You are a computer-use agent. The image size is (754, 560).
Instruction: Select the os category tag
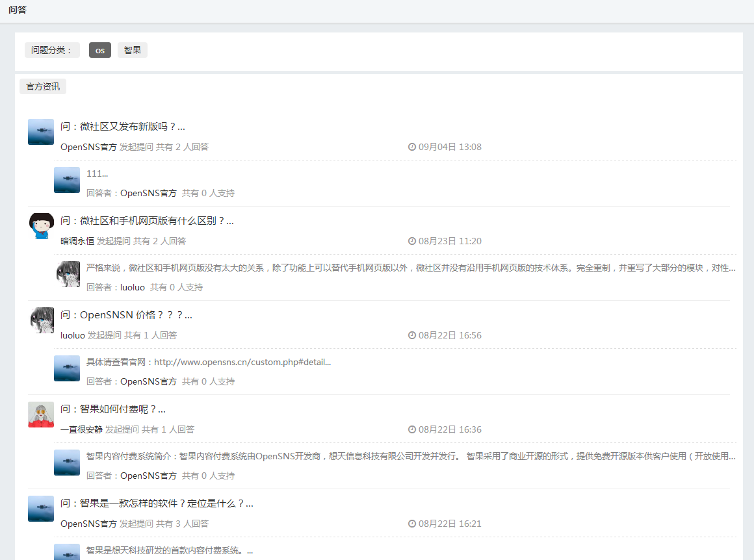99,50
